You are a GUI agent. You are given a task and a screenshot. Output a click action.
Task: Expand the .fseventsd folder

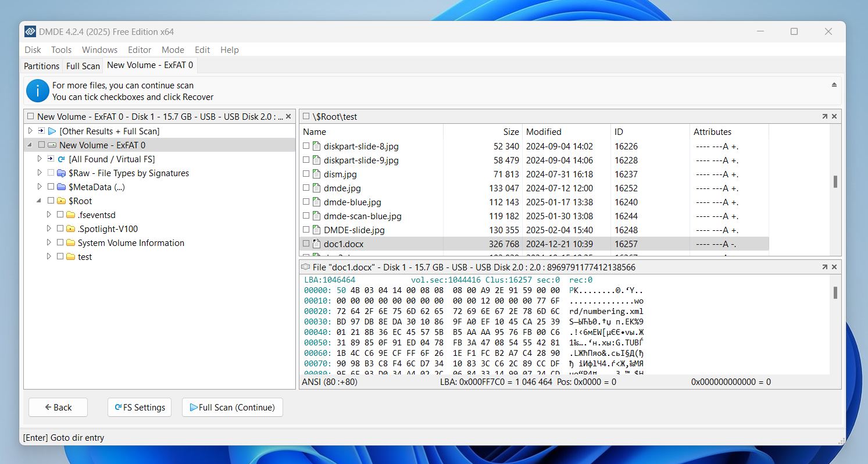pyautogui.click(x=49, y=215)
